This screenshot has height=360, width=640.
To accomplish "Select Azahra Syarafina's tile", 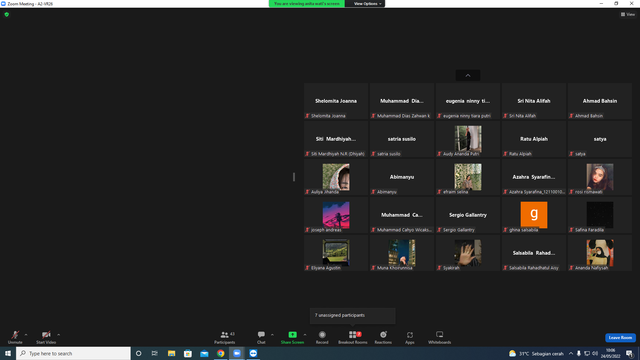I will point(534,177).
